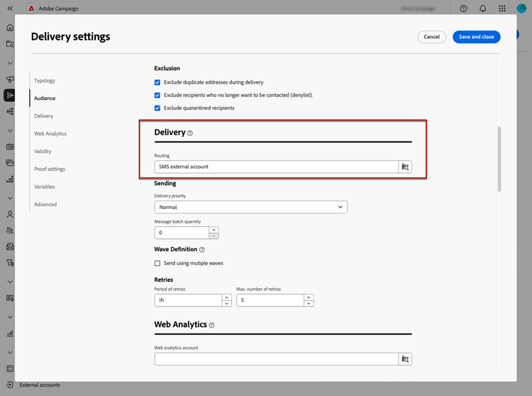532x396 pixels.
Task: Toggle Exclude quarantined recipients checkbox
Action: pos(157,108)
